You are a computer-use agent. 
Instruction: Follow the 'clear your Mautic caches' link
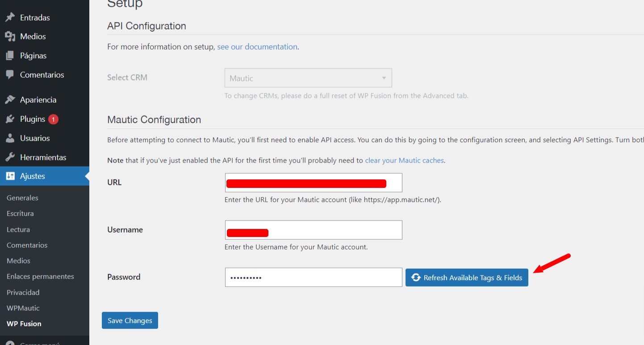tap(405, 160)
